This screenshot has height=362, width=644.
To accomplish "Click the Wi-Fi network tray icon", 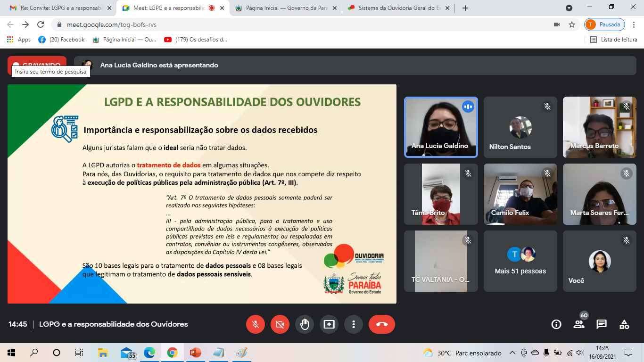I will [570, 353].
